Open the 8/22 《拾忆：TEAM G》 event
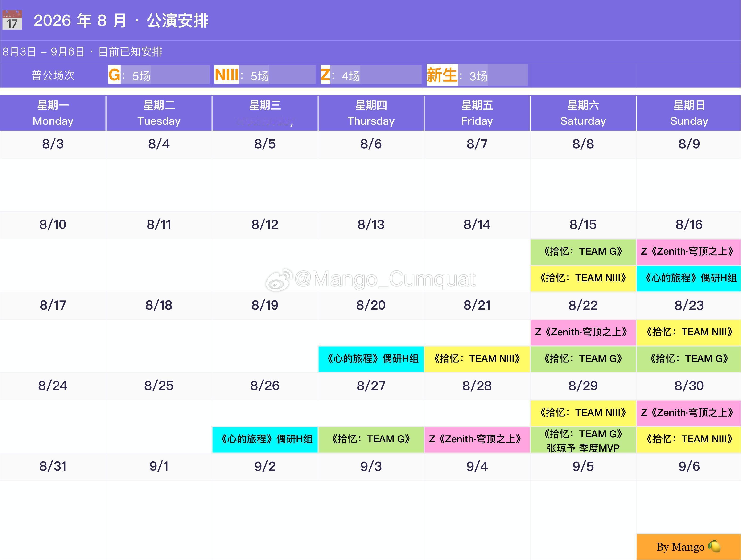 click(x=583, y=359)
